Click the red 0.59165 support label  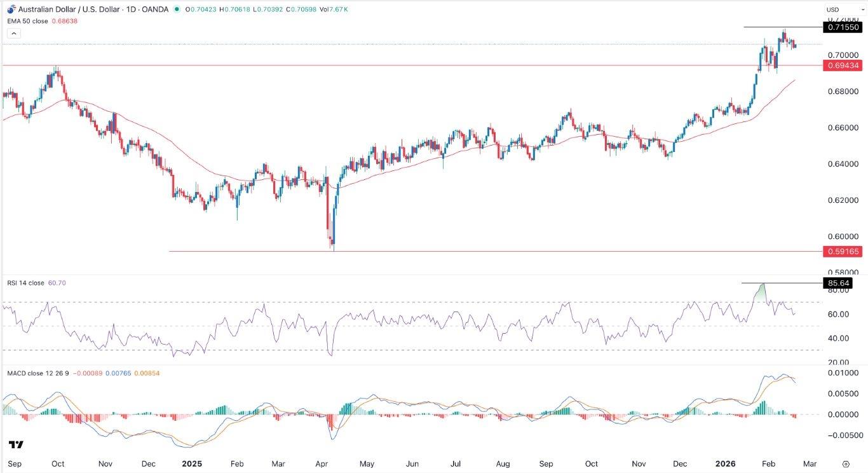point(843,251)
